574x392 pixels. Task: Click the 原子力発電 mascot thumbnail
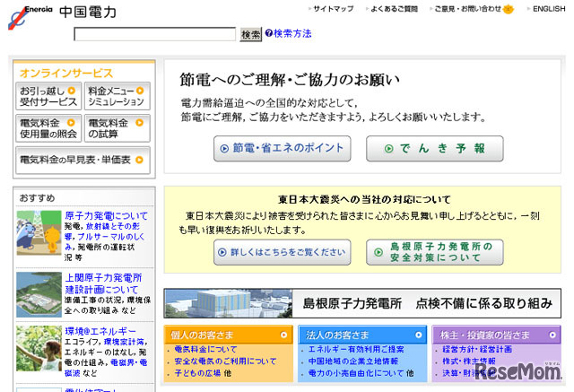pyautogui.click(x=39, y=233)
